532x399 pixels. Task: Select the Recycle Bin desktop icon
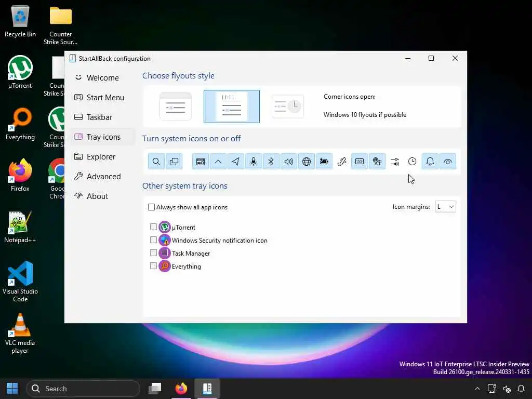point(20,21)
